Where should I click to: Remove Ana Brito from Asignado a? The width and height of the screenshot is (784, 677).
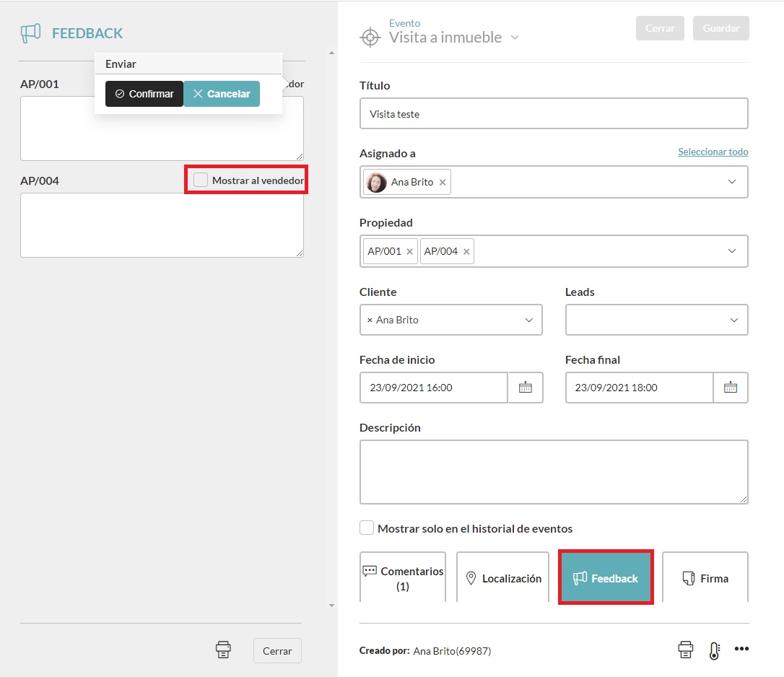point(443,183)
